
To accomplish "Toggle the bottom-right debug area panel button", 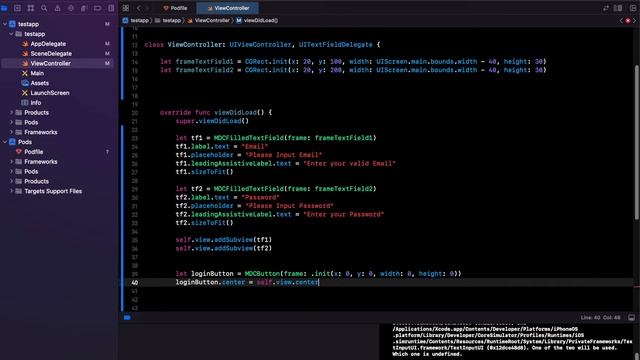I will click(x=631, y=317).
